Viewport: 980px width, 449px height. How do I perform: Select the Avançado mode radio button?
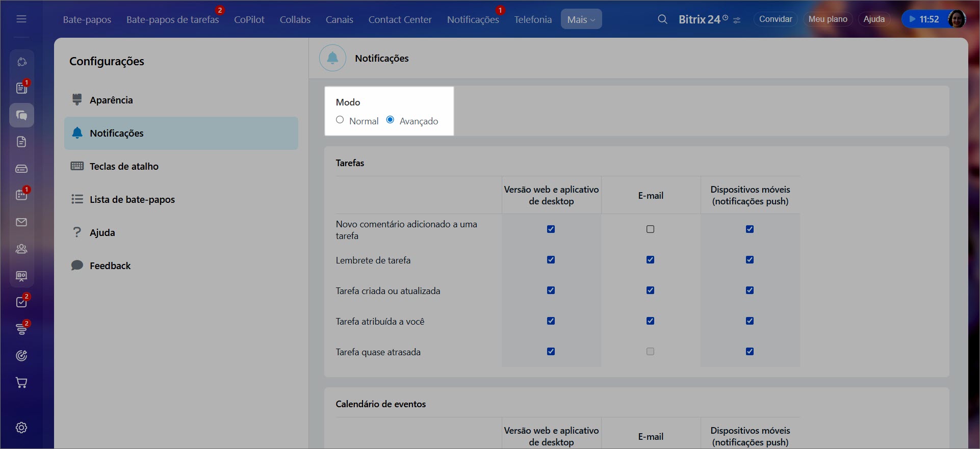(391, 120)
